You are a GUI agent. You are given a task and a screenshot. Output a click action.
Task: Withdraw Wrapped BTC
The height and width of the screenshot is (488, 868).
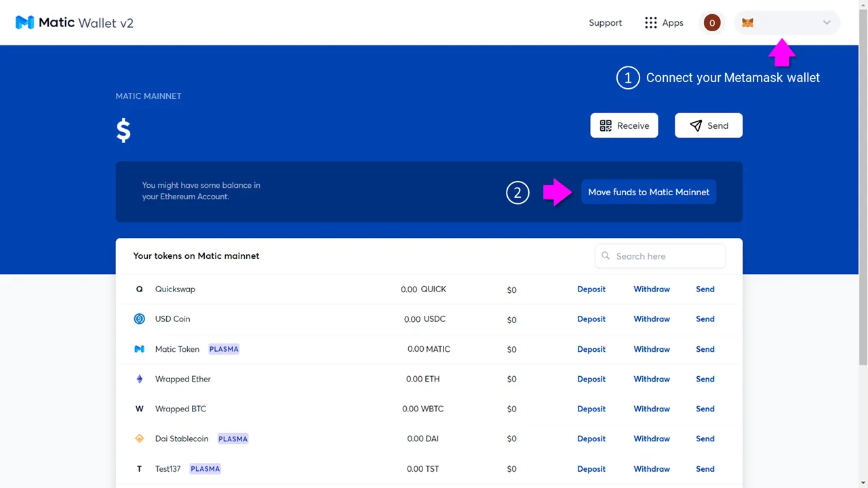[x=652, y=409]
